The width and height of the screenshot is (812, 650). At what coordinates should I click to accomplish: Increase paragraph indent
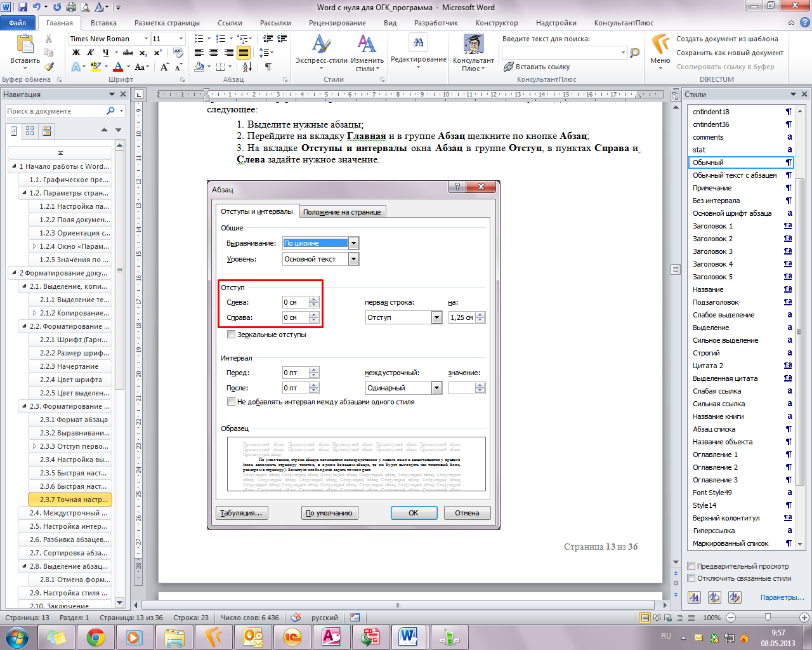point(282,39)
